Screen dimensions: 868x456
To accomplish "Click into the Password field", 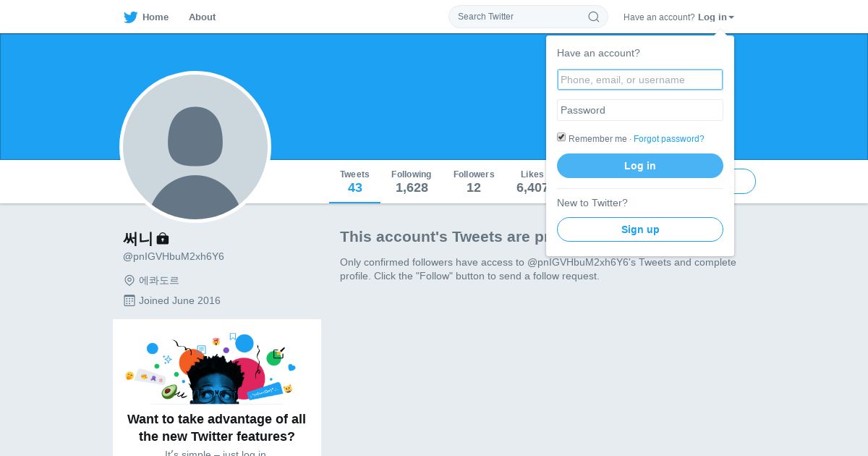I will [639, 110].
